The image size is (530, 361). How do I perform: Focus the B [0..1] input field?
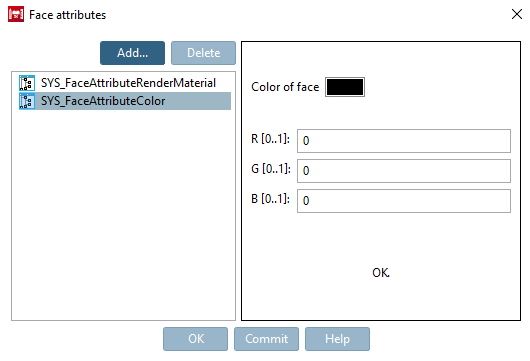click(404, 201)
